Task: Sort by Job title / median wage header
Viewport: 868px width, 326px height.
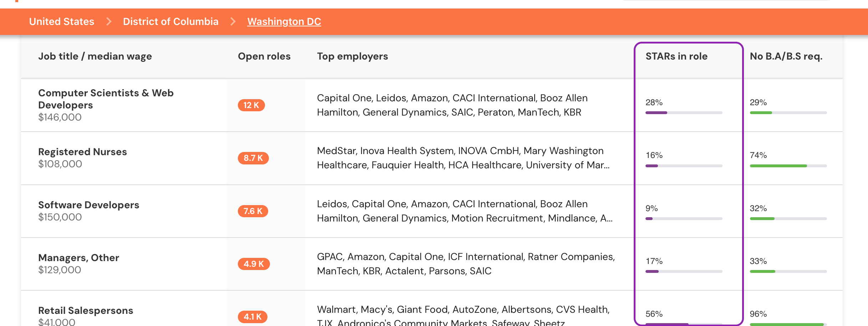Action: tap(95, 56)
